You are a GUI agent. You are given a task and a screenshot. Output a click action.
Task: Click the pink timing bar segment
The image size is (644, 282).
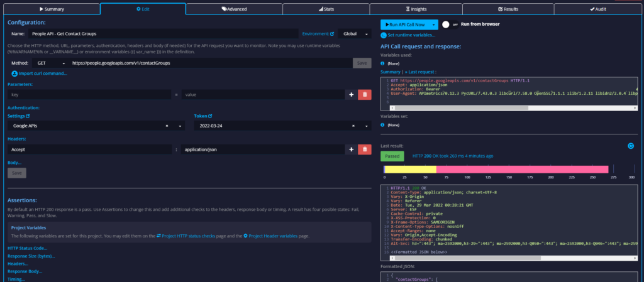coord(522,170)
